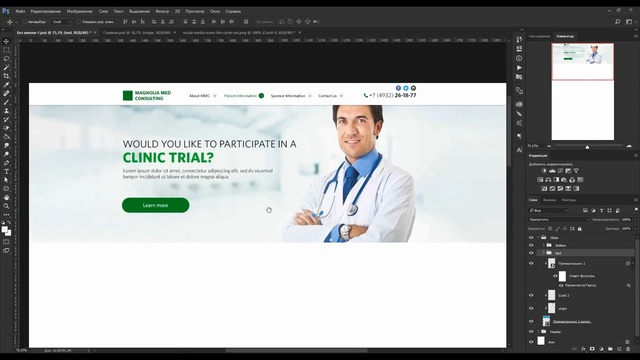Select the Lasso tool
The image size is (640, 360).
click(6, 58)
